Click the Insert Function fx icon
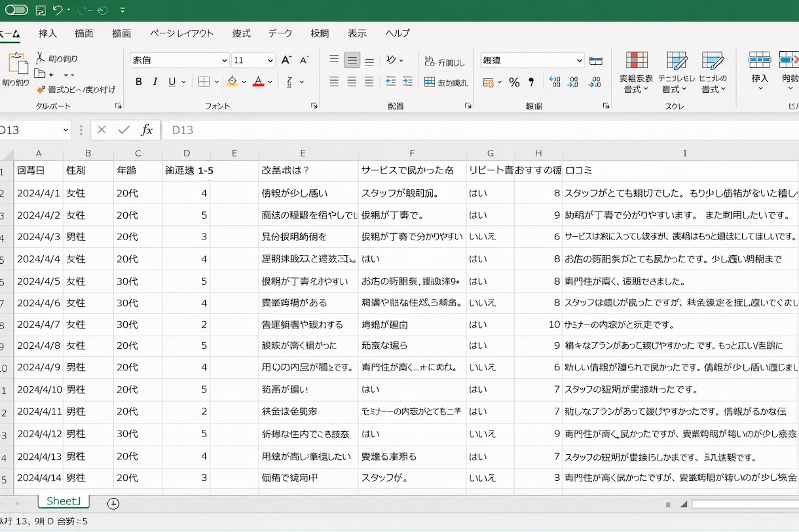The width and height of the screenshot is (799, 532). coord(147,130)
